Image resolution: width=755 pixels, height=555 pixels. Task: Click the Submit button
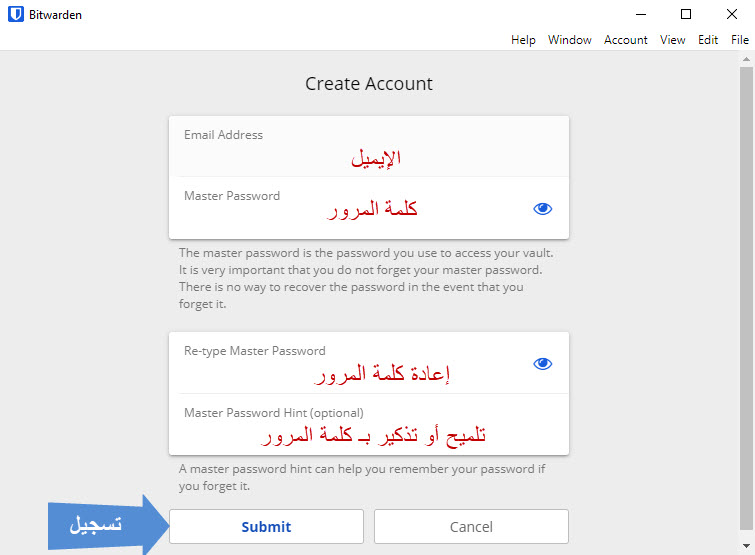266,527
